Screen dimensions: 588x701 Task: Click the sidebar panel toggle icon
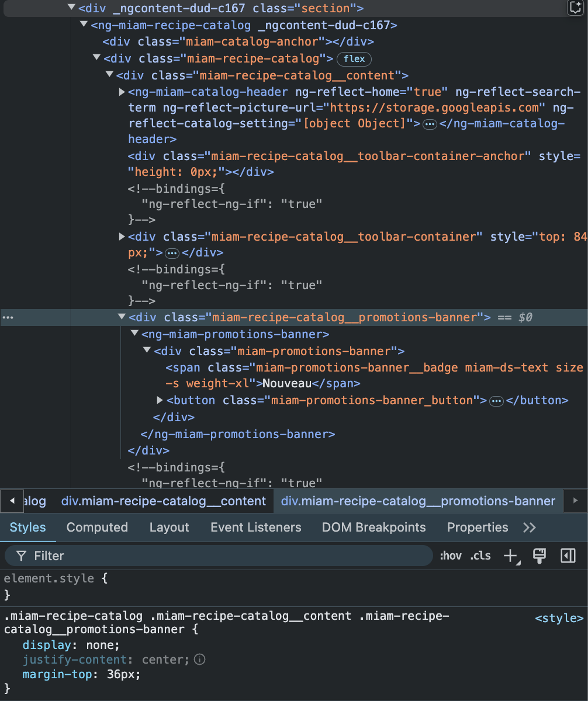(568, 556)
